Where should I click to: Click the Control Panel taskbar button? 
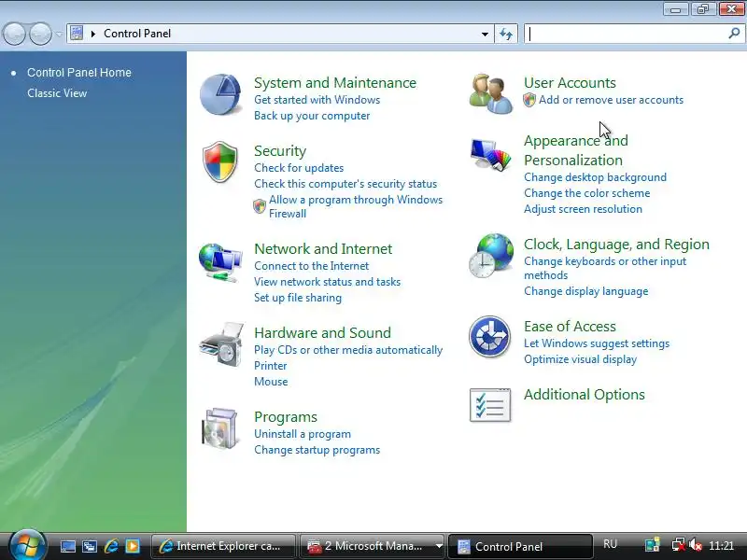click(x=520, y=546)
